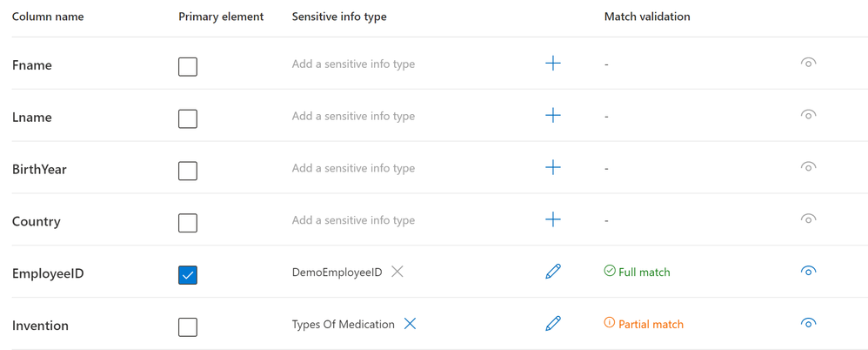Tick the Country primary element checkbox
This screenshot has height=350, width=868.
click(188, 223)
